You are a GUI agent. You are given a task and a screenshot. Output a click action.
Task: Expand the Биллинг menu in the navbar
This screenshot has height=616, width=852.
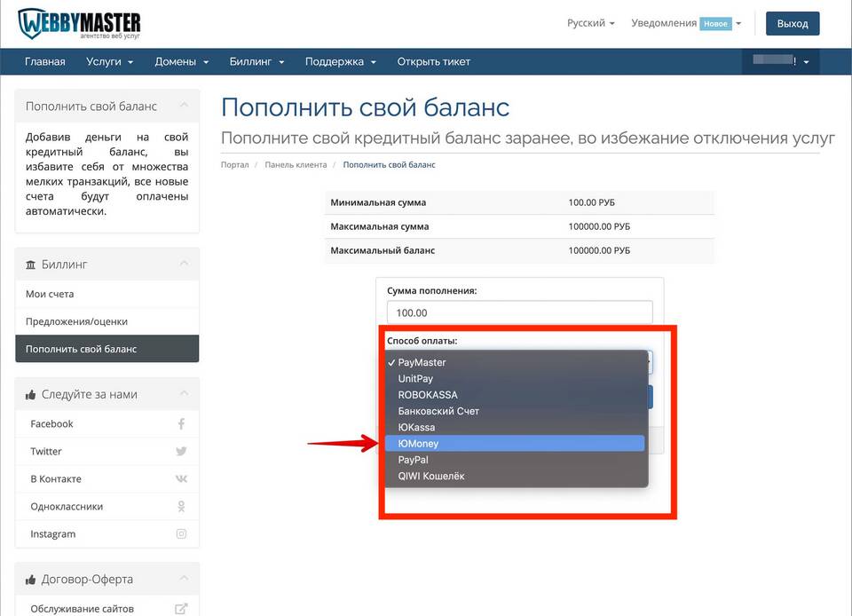(x=256, y=62)
